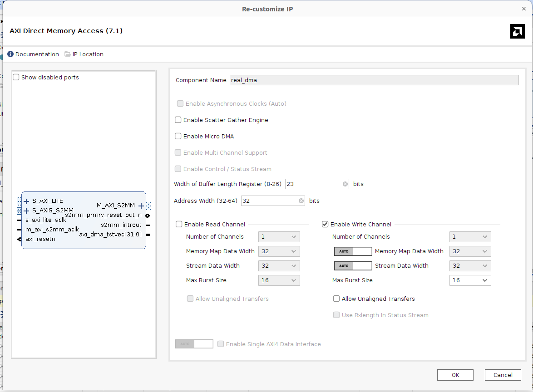Toggle Enable Micro DMA checkbox
533x392 pixels.
tap(178, 137)
